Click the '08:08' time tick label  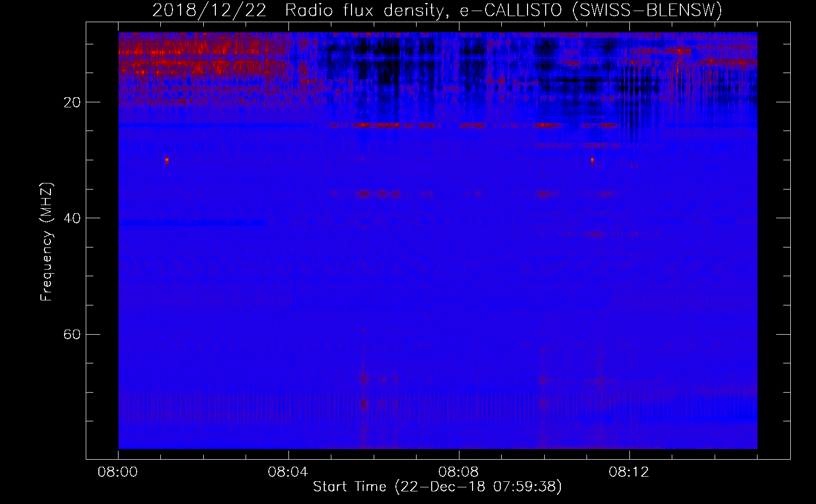tap(458, 472)
